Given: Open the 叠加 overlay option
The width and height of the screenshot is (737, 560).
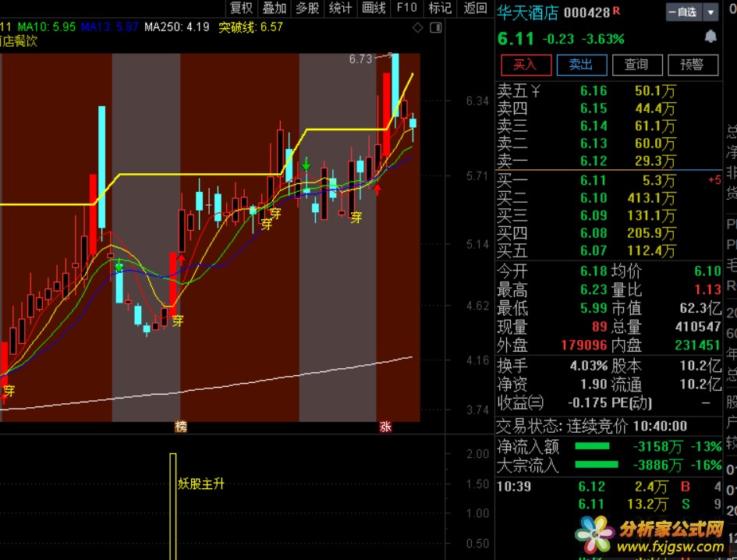Looking at the screenshot, I should point(275,8).
